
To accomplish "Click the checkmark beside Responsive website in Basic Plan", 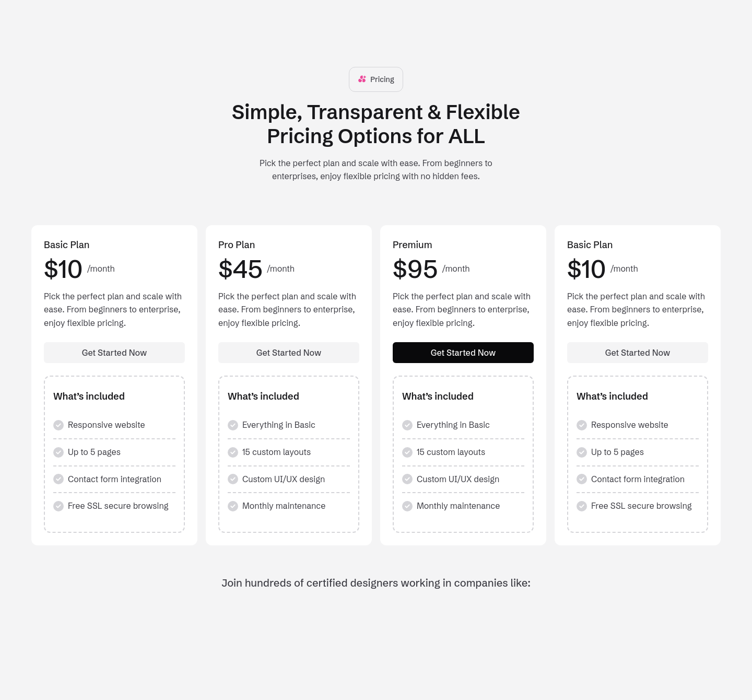I will coord(58,425).
